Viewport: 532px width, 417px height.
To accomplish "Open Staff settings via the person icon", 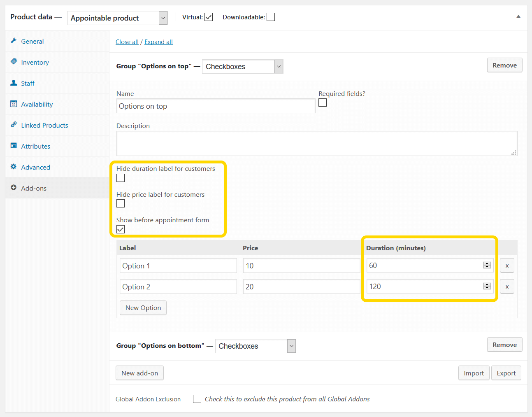I will tap(14, 83).
